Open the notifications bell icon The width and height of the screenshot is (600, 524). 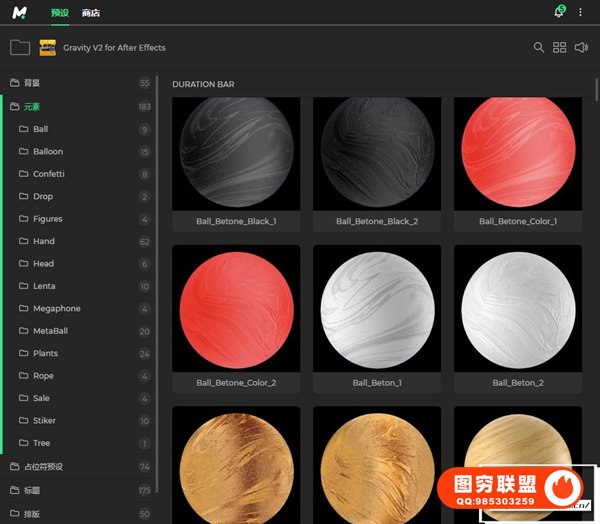(559, 12)
